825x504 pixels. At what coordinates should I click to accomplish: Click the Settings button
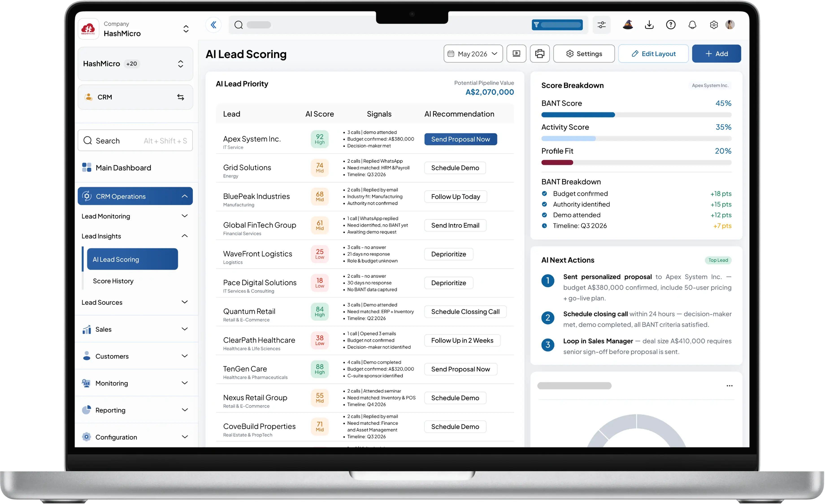click(584, 54)
